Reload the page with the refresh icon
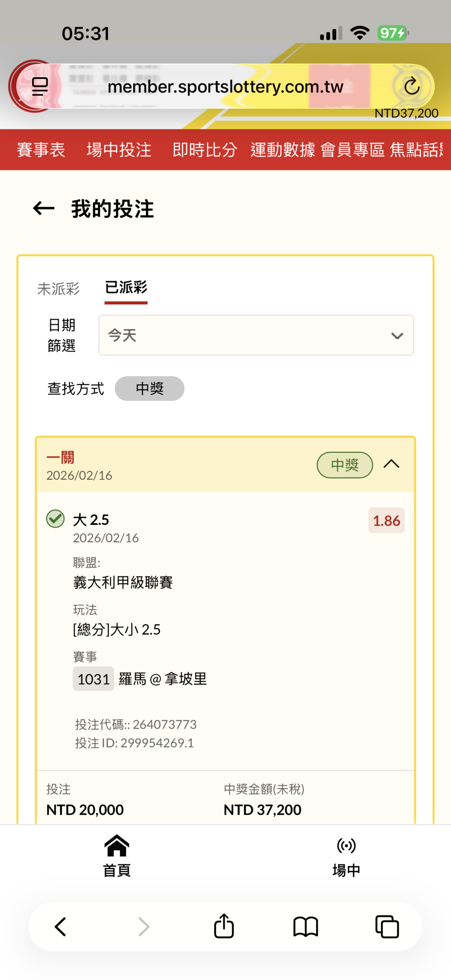The height and width of the screenshot is (980, 451). click(411, 86)
